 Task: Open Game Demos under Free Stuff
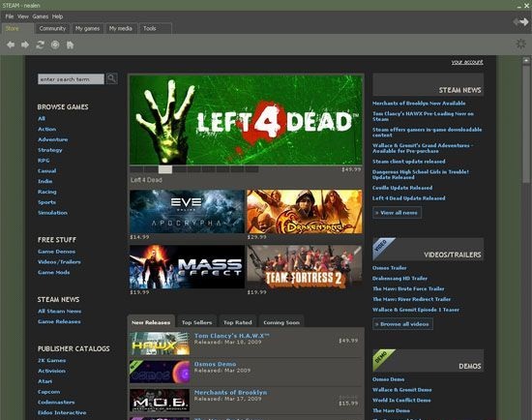coord(57,252)
